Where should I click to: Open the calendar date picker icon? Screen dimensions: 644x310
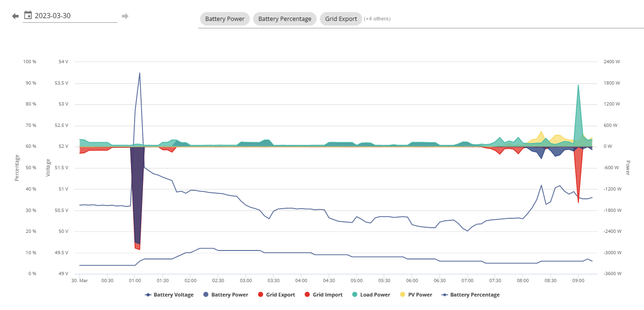pyautogui.click(x=28, y=15)
